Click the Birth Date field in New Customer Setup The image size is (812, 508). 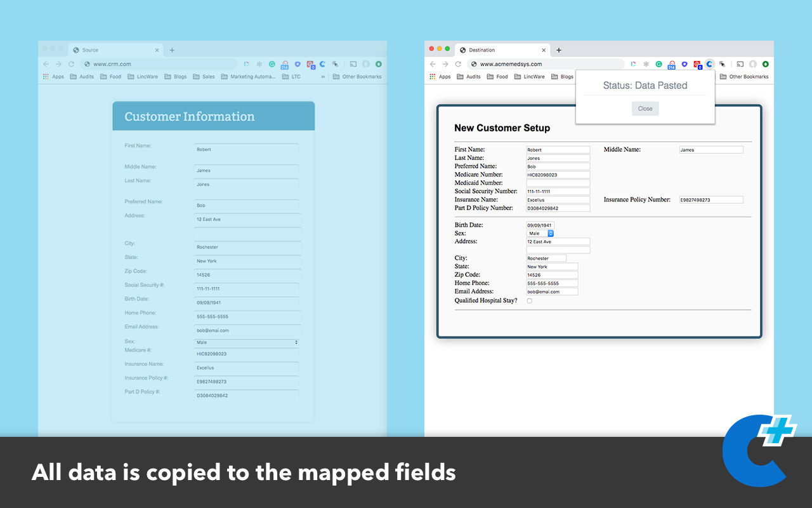[x=540, y=225]
